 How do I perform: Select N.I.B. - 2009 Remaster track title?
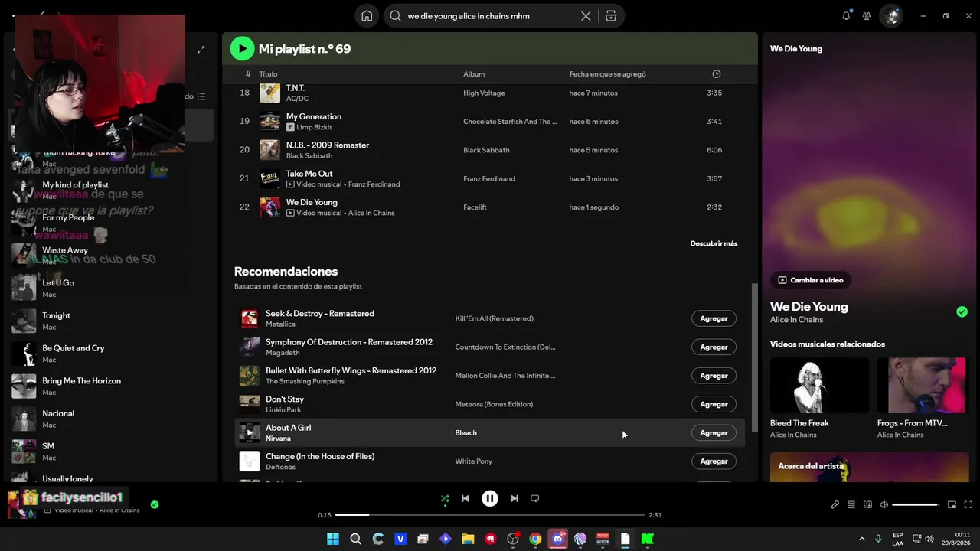[328, 145]
